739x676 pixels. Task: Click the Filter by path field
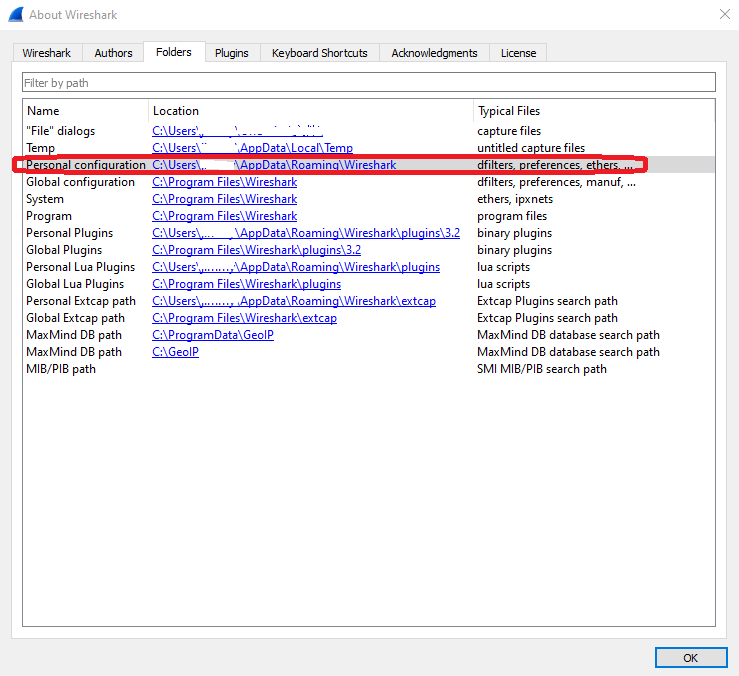(x=369, y=82)
